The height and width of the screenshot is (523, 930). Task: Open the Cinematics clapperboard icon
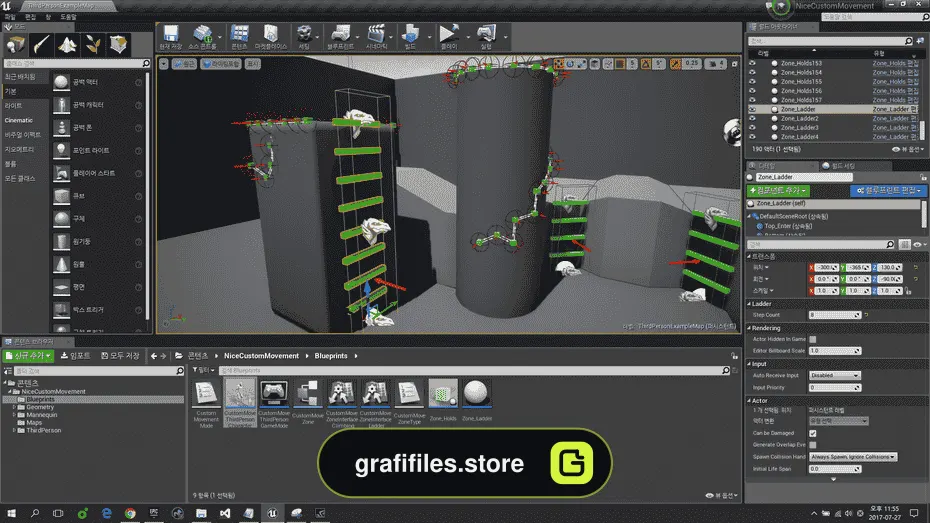377,34
